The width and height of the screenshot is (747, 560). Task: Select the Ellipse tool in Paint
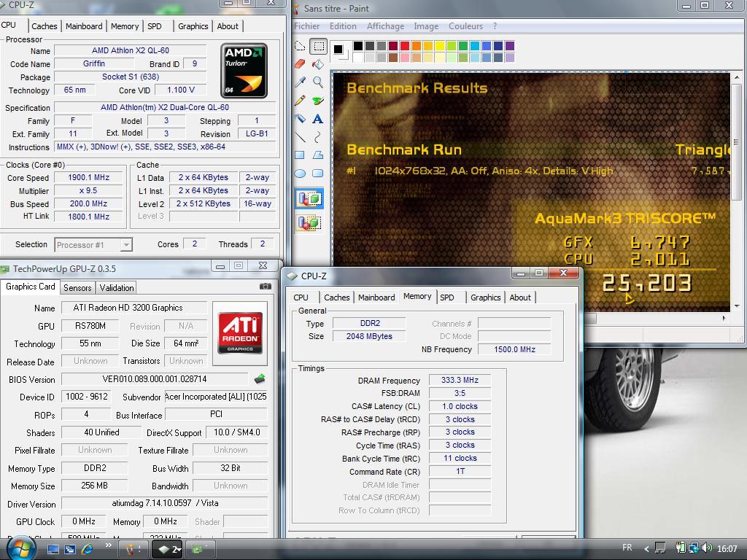coord(300,174)
